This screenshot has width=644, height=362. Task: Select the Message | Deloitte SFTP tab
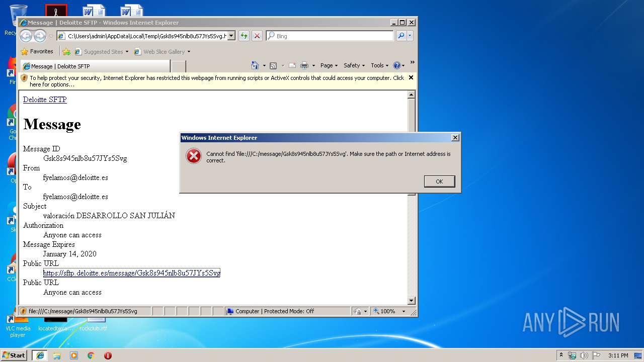(x=95, y=66)
